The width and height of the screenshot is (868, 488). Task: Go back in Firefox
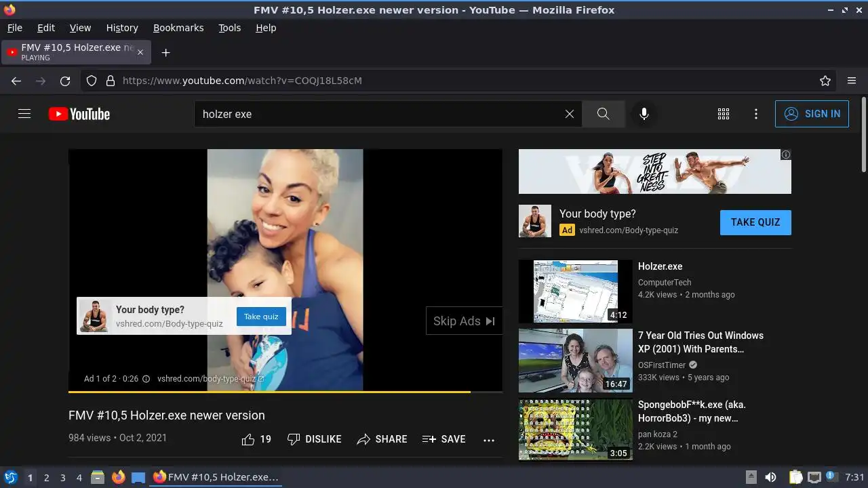(x=16, y=81)
